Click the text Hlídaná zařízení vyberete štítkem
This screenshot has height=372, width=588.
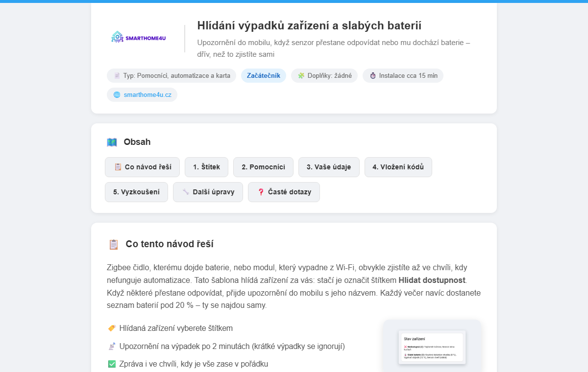(176, 328)
